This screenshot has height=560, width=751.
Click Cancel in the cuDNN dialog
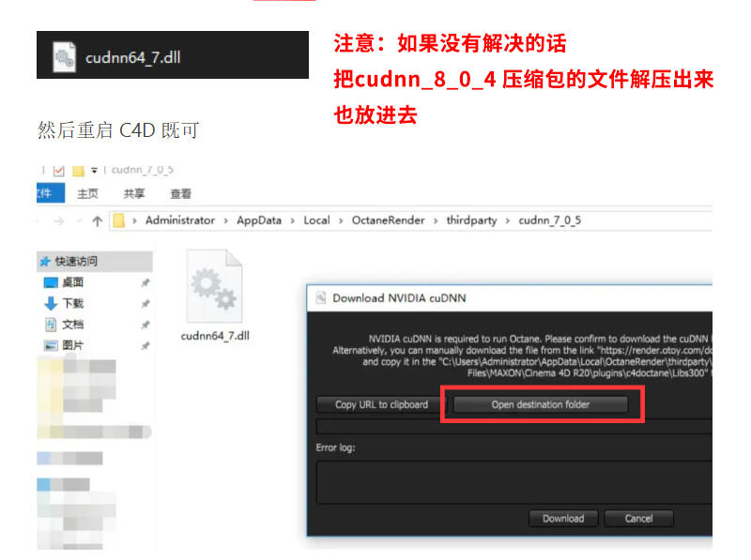tap(638, 519)
